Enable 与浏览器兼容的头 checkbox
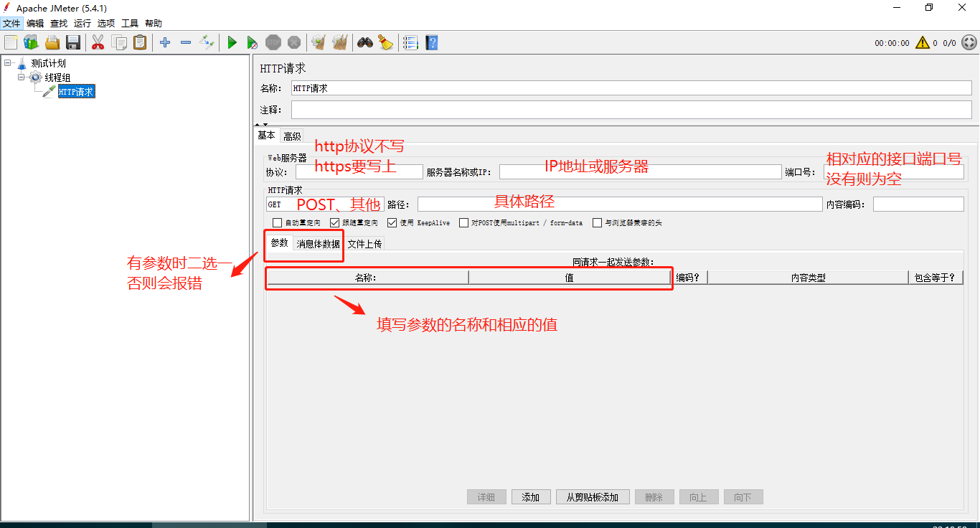980x528 pixels. (597, 223)
